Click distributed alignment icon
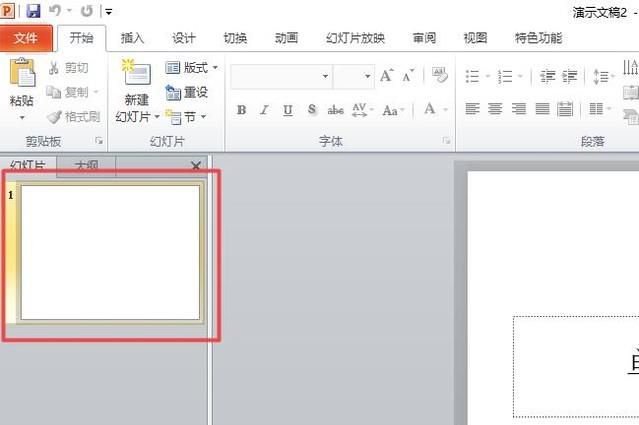This screenshot has width=639, height=425. 565,109
